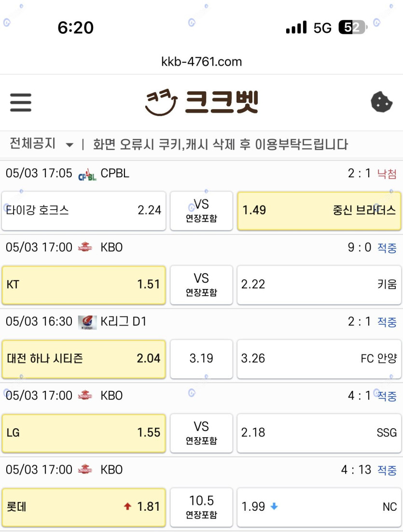The width and height of the screenshot is (403, 532).
Task: Tap the cookie icon at top right
Action: click(x=382, y=102)
